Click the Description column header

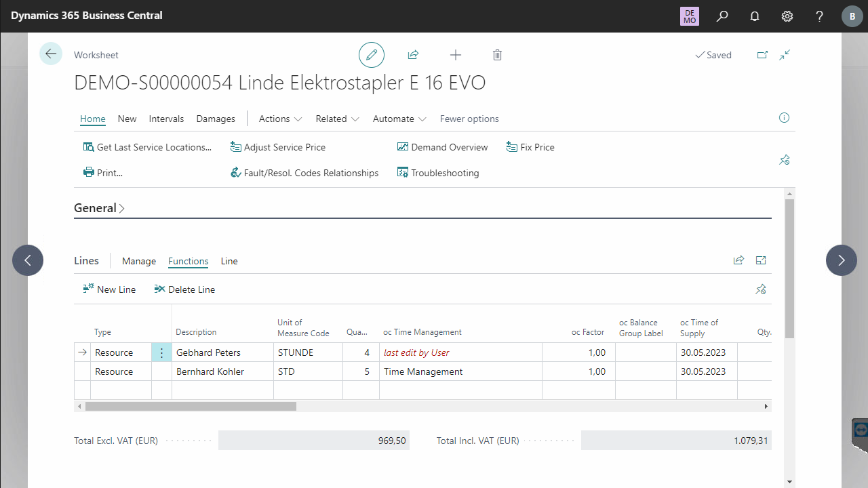[196, 332]
